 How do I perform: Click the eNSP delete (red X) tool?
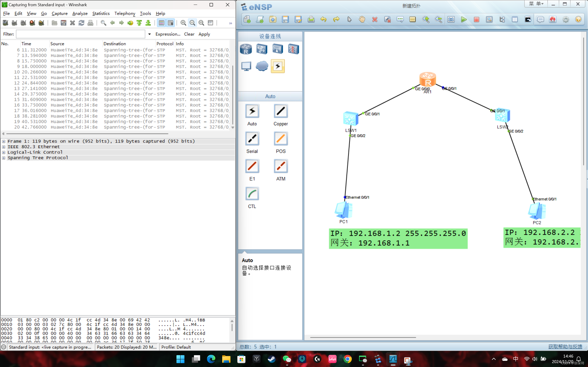tap(375, 20)
